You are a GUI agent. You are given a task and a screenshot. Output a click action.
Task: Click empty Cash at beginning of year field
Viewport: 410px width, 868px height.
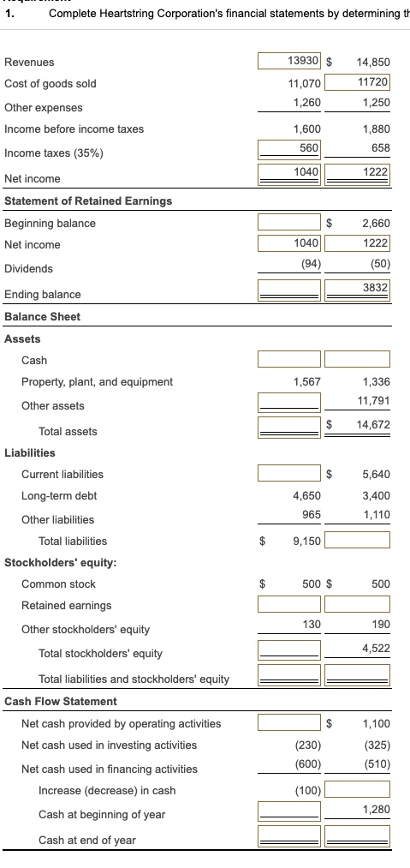289,810
